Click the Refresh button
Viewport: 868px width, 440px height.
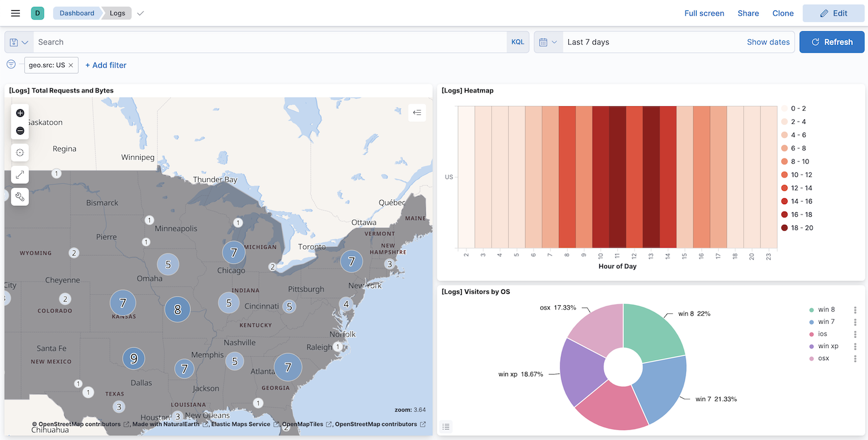pos(832,42)
